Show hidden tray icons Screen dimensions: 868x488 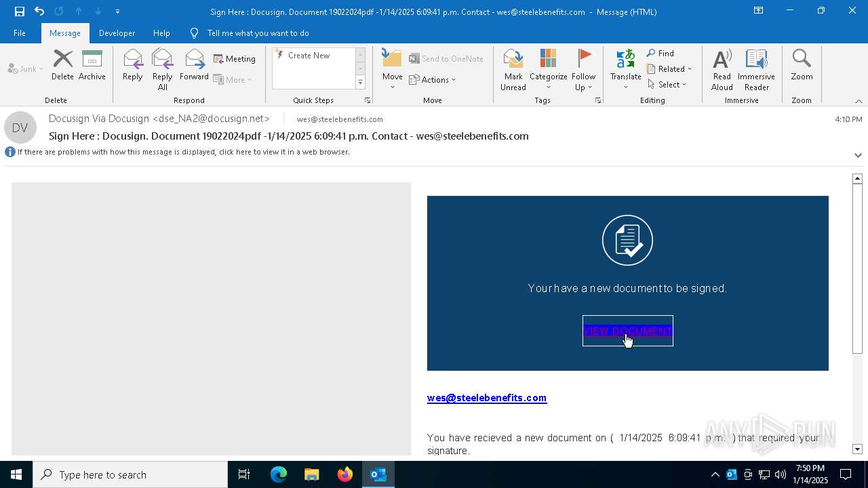715,474
